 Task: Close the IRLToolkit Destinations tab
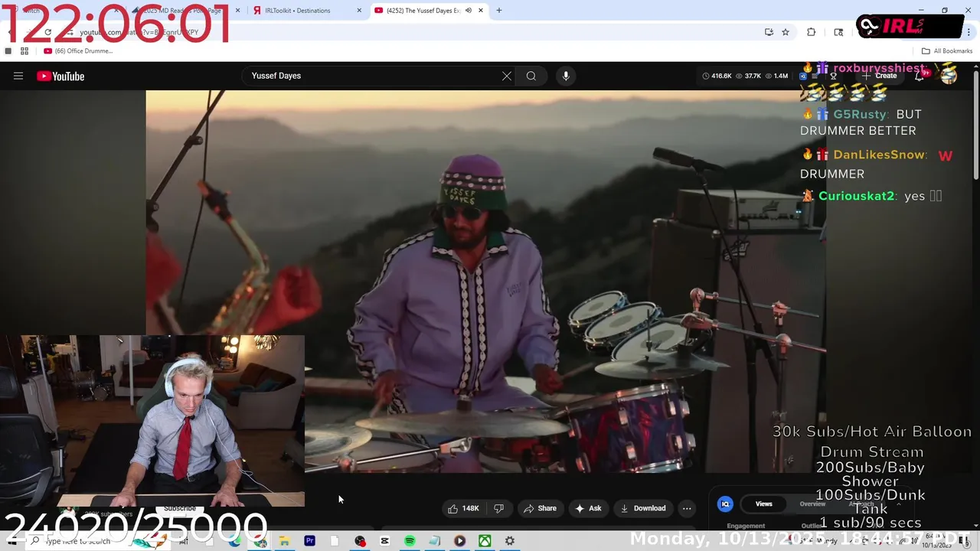[x=359, y=11]
